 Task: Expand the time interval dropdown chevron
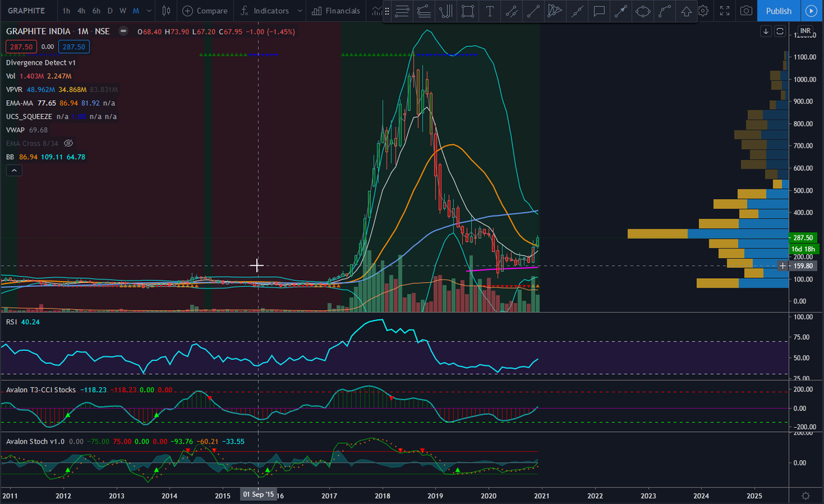tap(149, 11)
